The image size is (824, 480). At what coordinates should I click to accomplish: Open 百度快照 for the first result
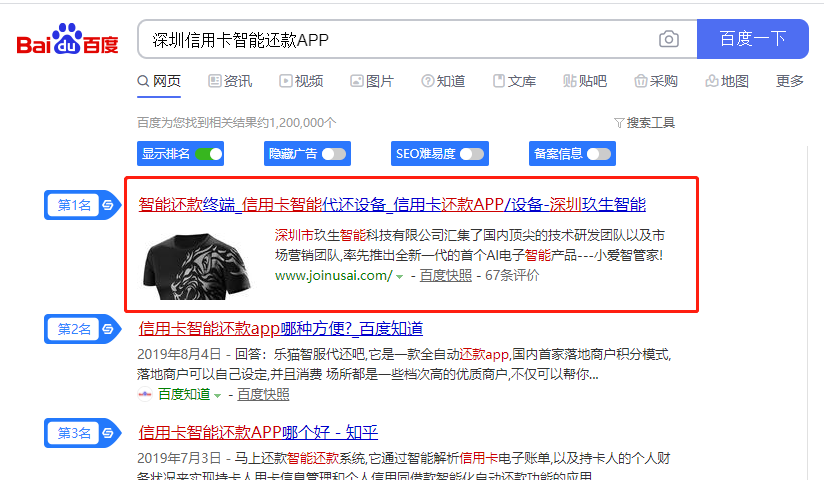coord(446,275)
